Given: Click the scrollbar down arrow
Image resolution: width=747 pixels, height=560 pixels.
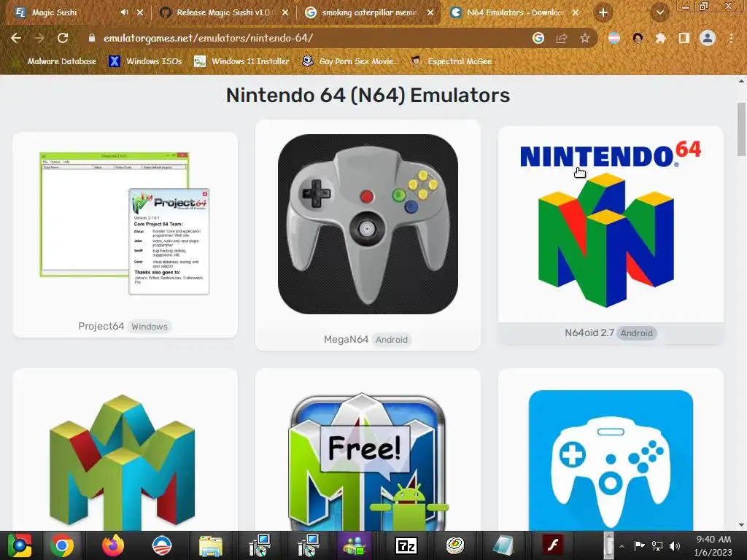Looking at the screenshot, I should [x=741, y=525].
